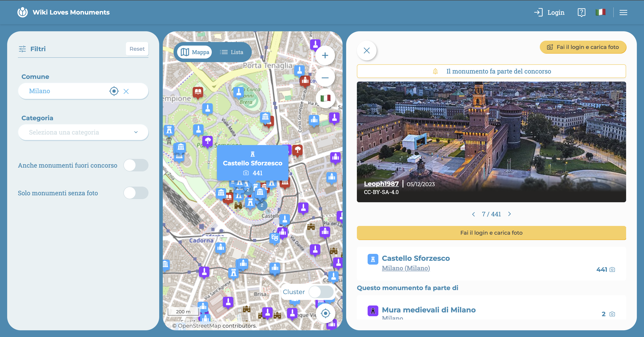The width and height of the screenshot is (644, 337).
Task: Use geolocation icon in Comune field
Action: [114, 91]
